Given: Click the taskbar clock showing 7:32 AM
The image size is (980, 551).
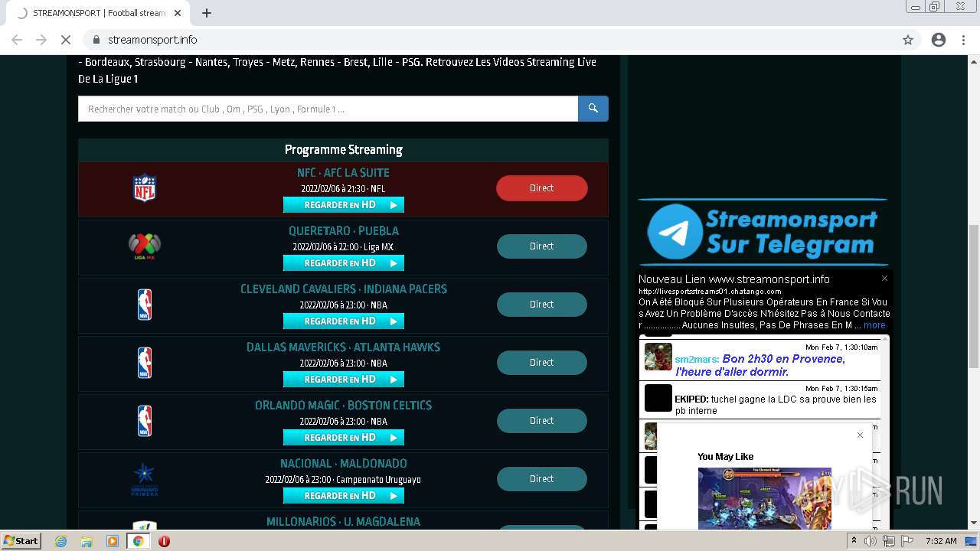Looking at the screenshot, I should (x=941, y=541).
